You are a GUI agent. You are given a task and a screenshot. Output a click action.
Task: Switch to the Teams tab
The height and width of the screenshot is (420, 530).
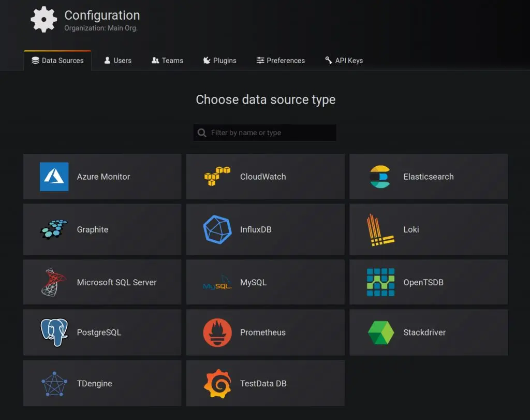[167, 61]
